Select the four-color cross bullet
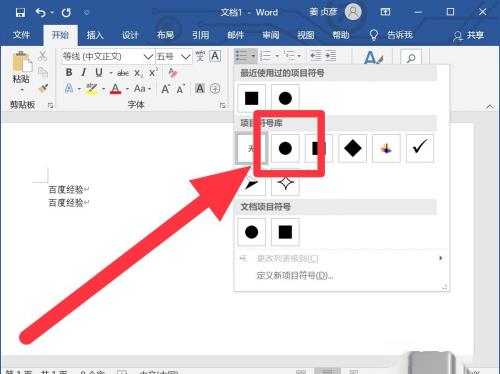 (x=386, y=148)
